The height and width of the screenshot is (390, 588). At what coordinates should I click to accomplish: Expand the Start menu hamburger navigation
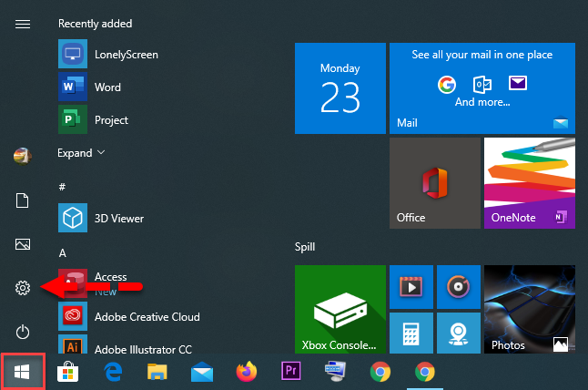click(x=23, y=24)
